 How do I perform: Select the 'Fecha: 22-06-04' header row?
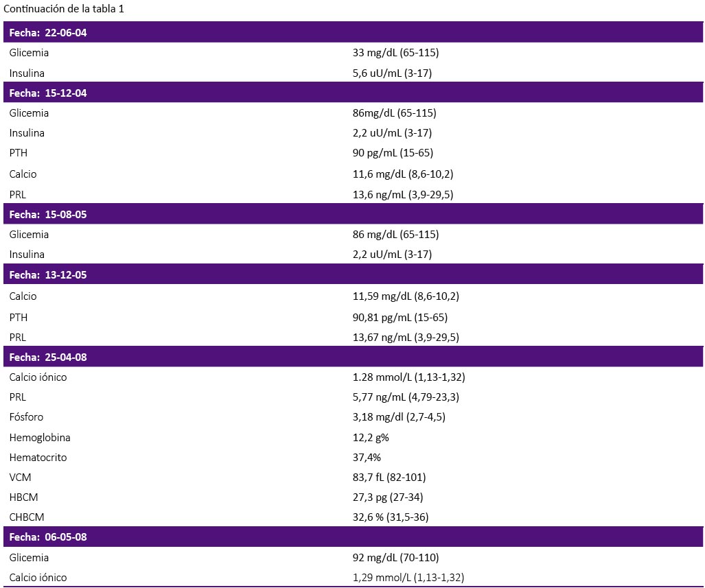353,32
